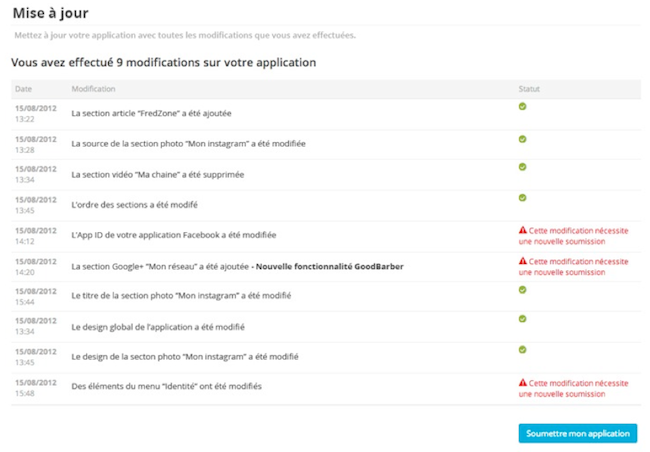Open resubmission warning text on Facebook App ID row

coord(577,235)
